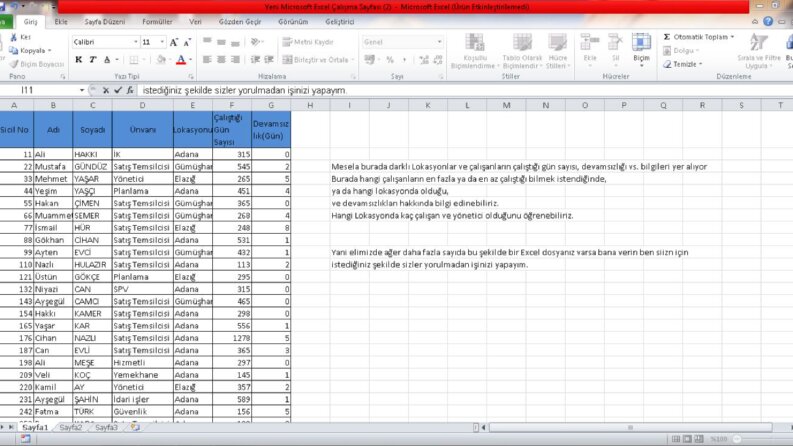Click Birleştir ve Ortala merge button
The width and height of the screenshot is (793, 446).
(316, 60)
